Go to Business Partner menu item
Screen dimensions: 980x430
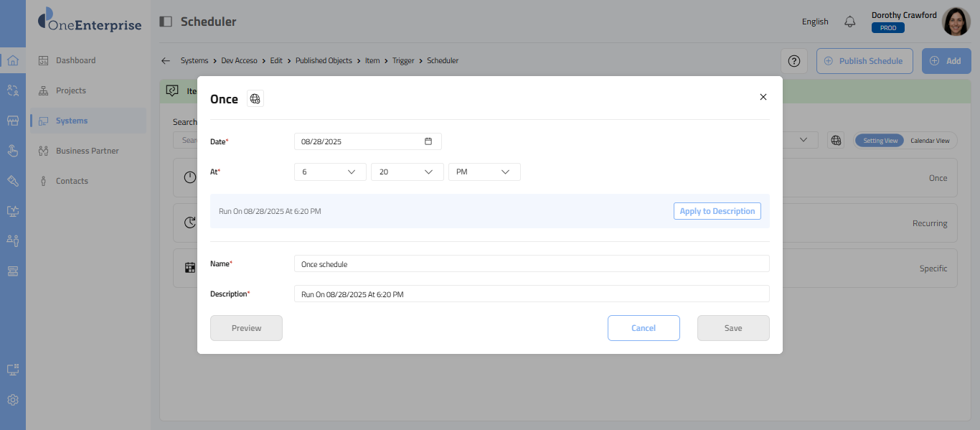[87, 151]
